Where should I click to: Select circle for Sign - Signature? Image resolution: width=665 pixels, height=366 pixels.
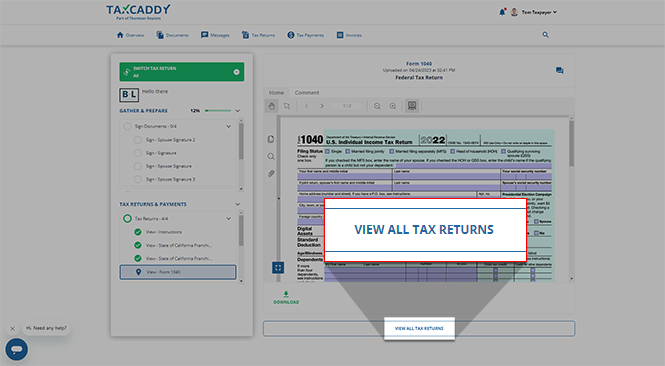point(137,153)
